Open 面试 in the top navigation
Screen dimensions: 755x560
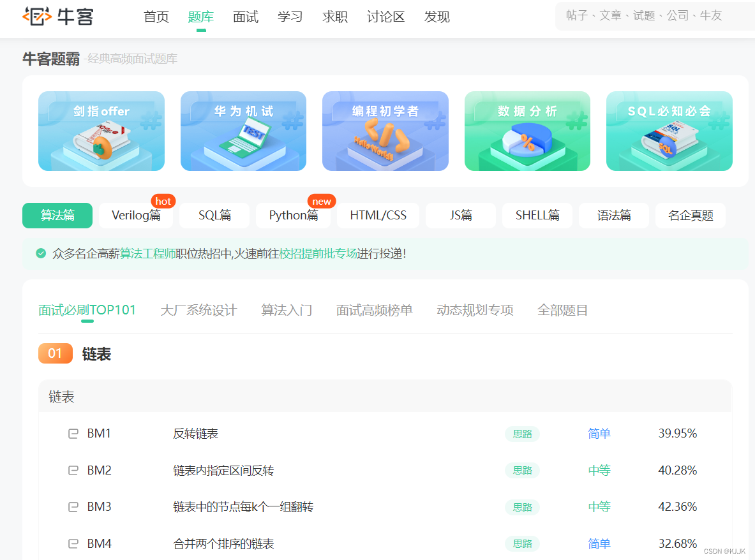246,17
